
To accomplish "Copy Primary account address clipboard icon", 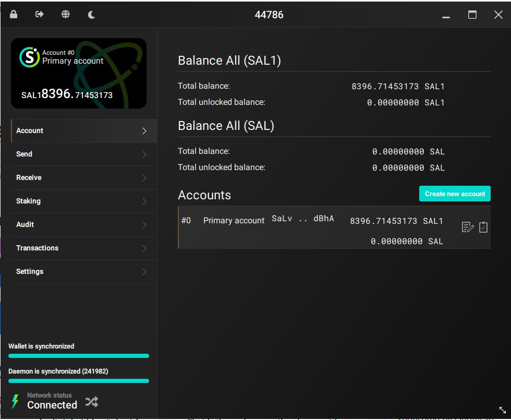I will tap(483, 227).
